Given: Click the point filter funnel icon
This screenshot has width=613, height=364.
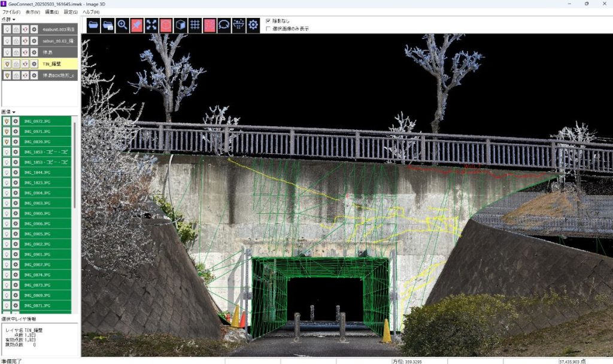Looking at the screenshot, I should point(238,25).
